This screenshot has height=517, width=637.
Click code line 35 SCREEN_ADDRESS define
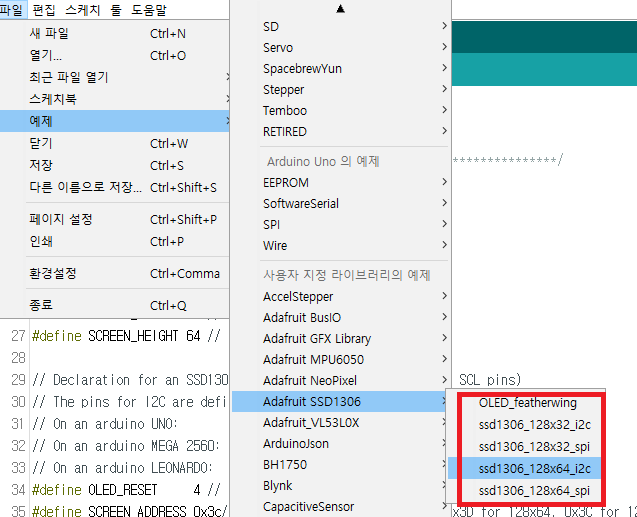pyautogui.click(x=130, y=511)
